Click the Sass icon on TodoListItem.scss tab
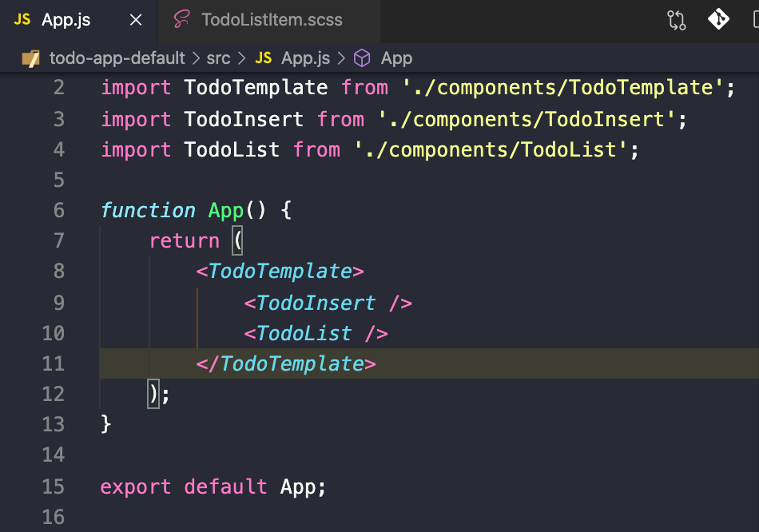Screen dimensions: 759x532 pos(181,20)
